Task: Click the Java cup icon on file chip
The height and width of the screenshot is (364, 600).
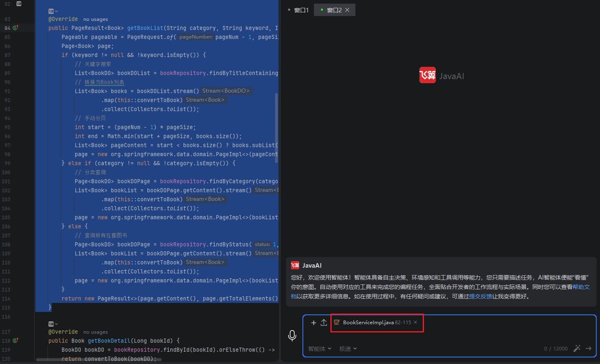Action: [337, 322]
